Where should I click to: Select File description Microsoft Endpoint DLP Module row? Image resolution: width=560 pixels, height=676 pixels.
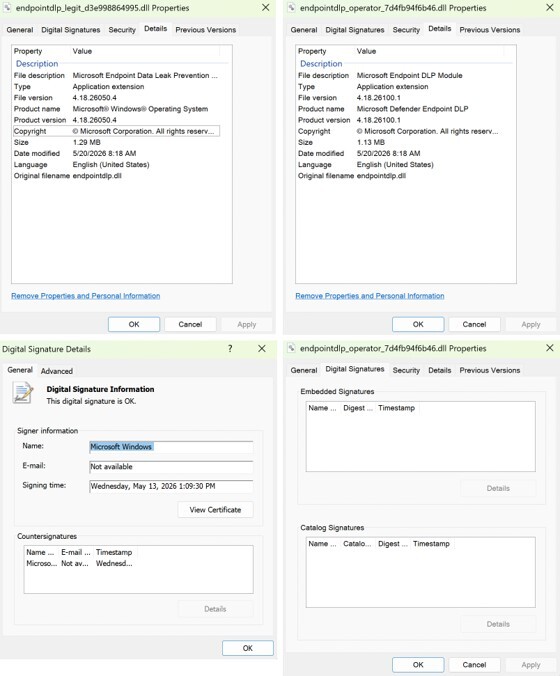tap(400, 75)
